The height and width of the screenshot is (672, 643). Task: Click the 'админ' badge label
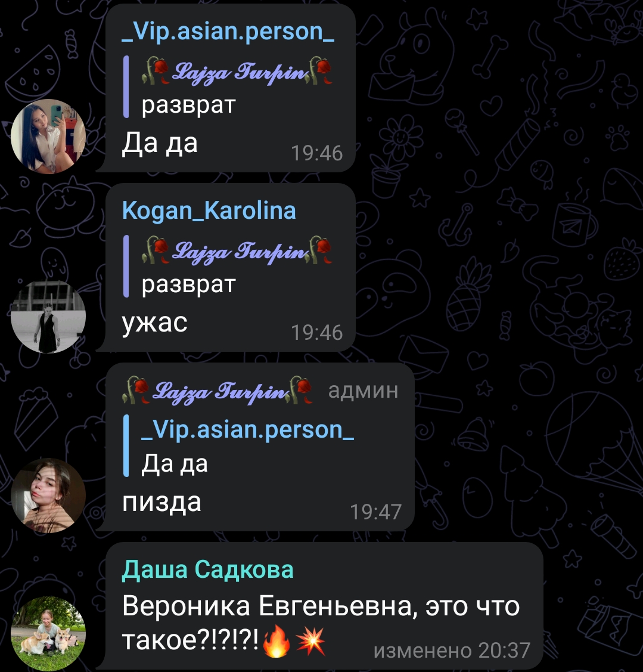364,391
